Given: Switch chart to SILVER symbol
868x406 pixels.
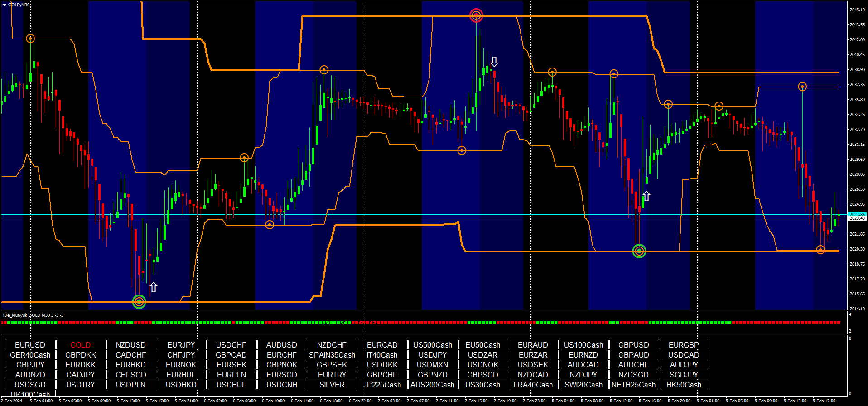Looking at the screenshot, I should coord(332,385).
